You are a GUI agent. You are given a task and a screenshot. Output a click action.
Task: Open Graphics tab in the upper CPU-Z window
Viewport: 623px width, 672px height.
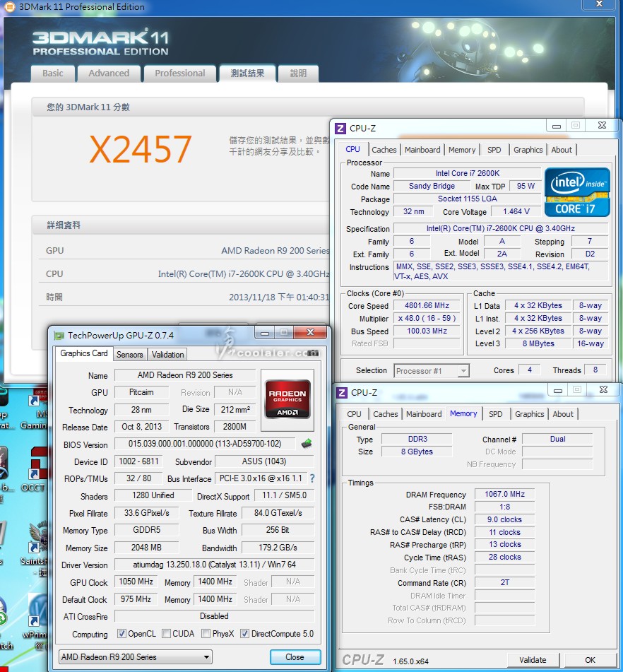pos(528,150)
